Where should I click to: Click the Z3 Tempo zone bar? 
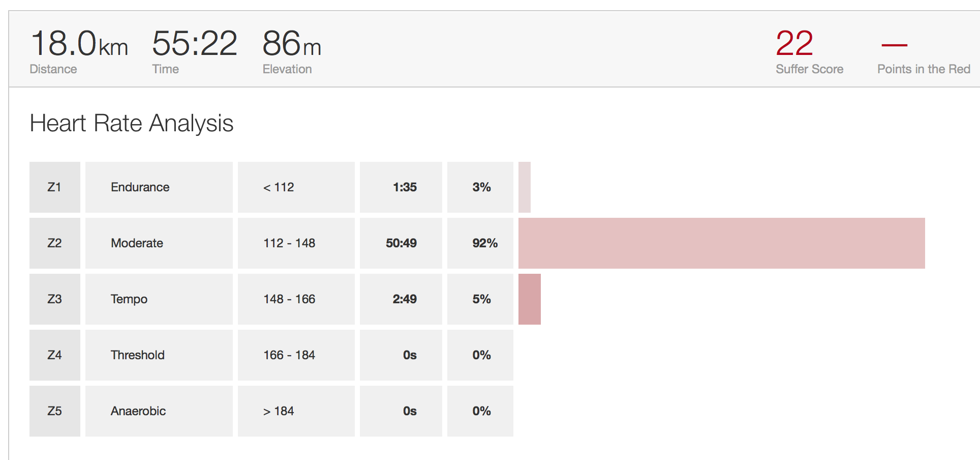point(529,299)
